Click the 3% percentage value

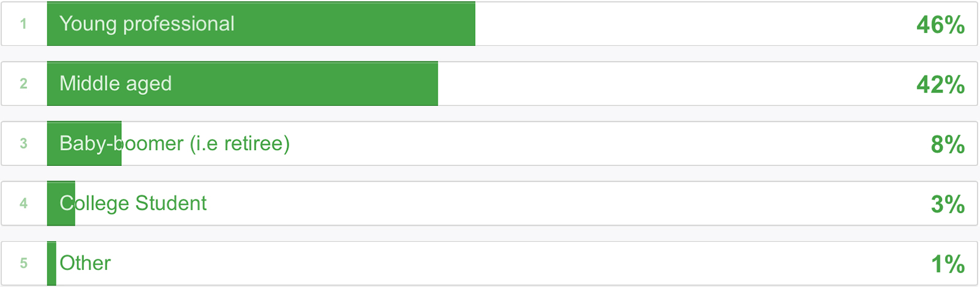948,204
